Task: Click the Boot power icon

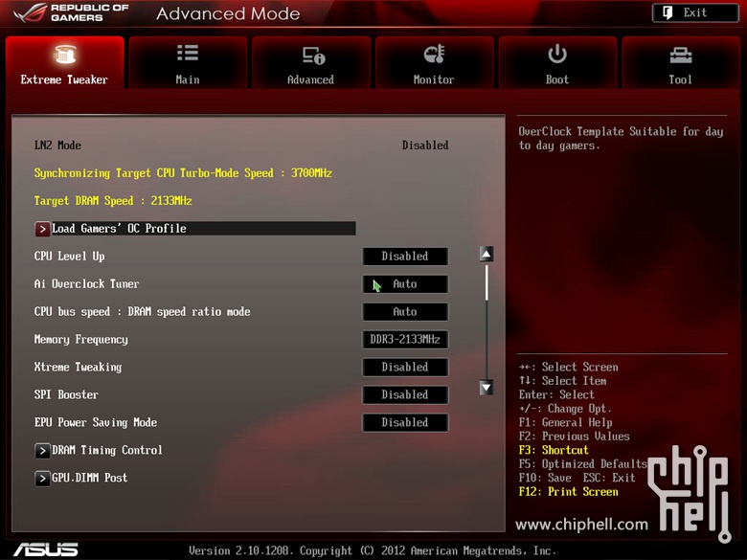Action: coord(557,54)
